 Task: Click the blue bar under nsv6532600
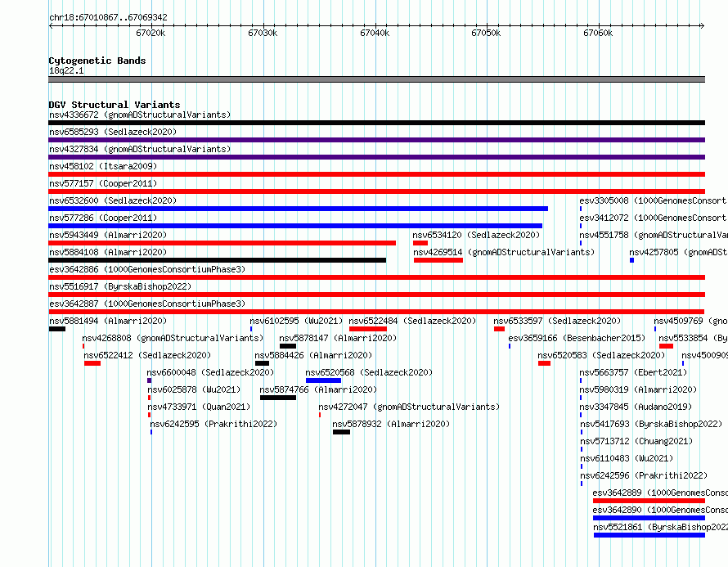298,209
